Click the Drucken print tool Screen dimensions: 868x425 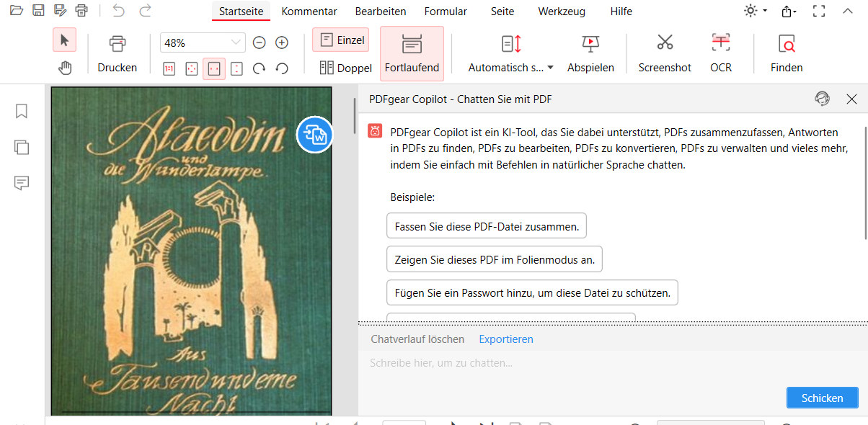[x=117, y=53]
